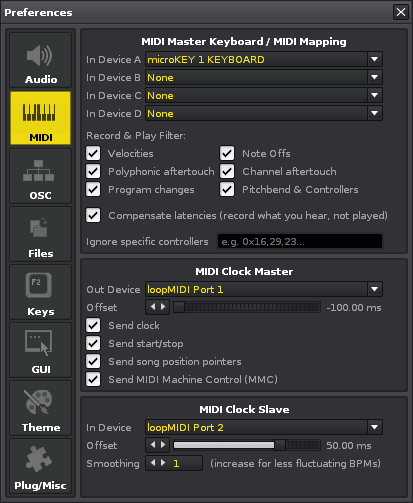Decrease Clock Master Offset with left arrow
The image size is (413, 503).
click(153, 307)
